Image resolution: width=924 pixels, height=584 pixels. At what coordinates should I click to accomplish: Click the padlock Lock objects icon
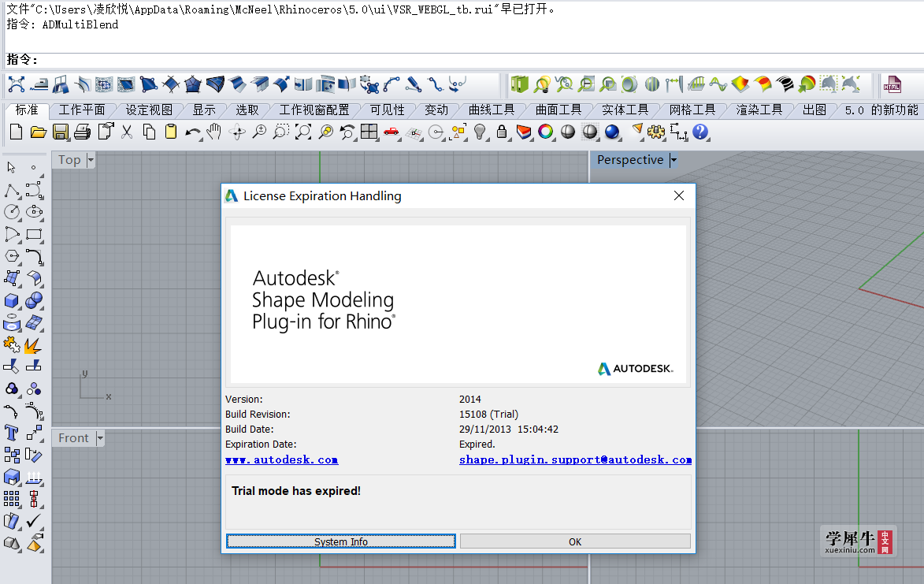[x=502, y=132]
